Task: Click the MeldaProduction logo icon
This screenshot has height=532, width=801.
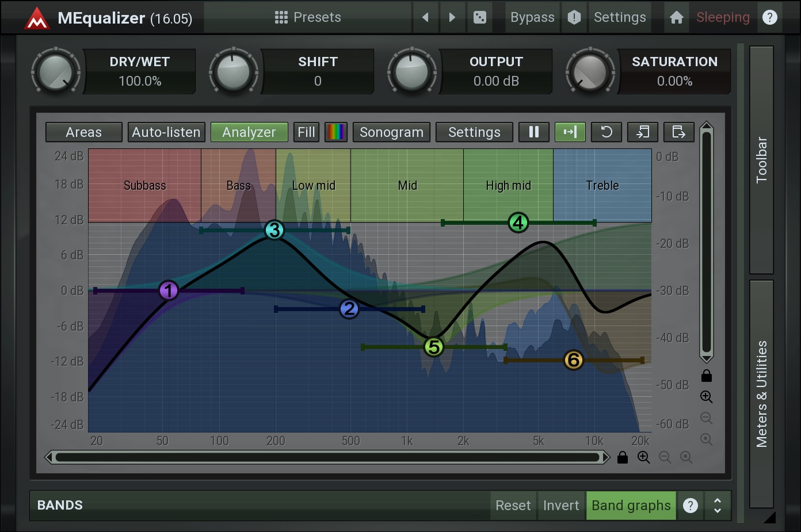Action: tap(37, 18)
